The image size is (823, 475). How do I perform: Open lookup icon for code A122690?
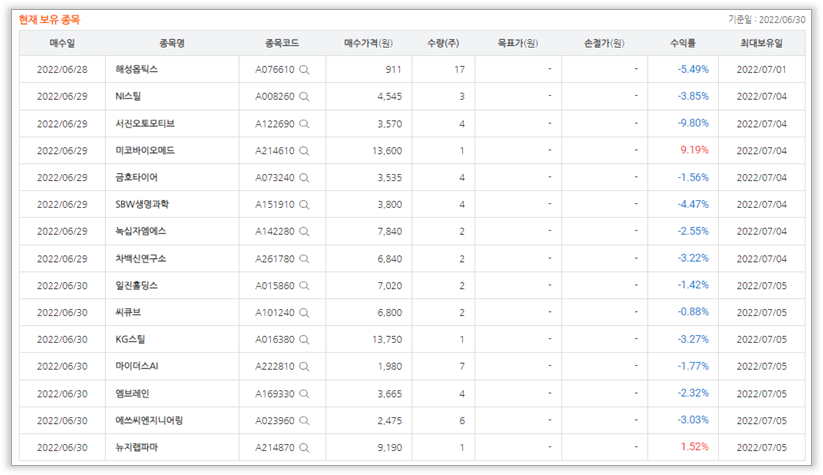pyautogui.click(x=304, y=124)
